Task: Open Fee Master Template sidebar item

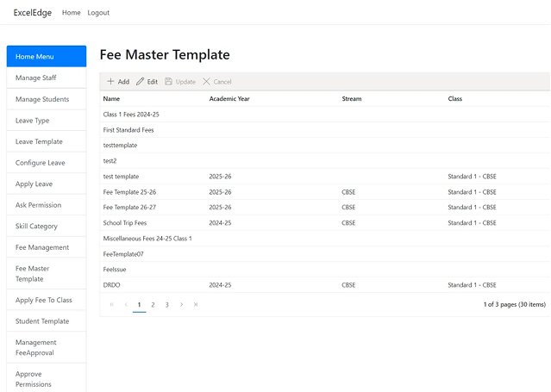Action: (x=47, y=274)
